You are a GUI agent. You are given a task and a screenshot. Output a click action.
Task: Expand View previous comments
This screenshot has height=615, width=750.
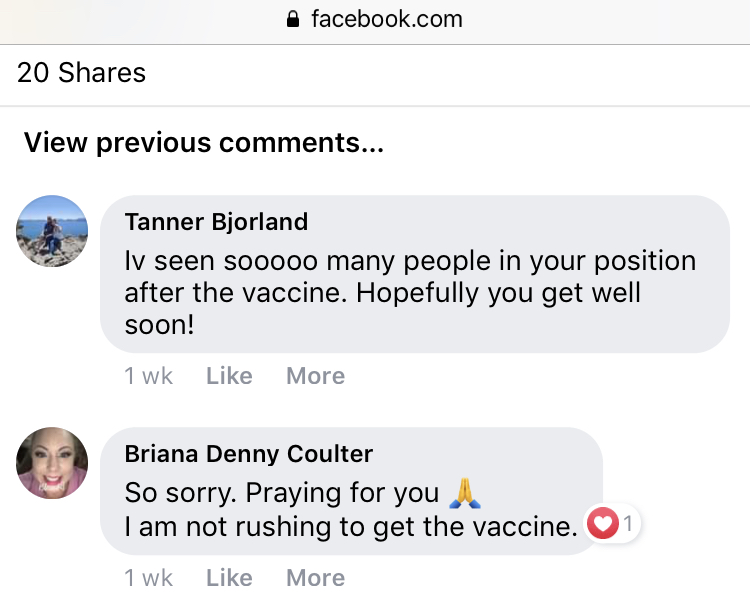pos(203,143)
